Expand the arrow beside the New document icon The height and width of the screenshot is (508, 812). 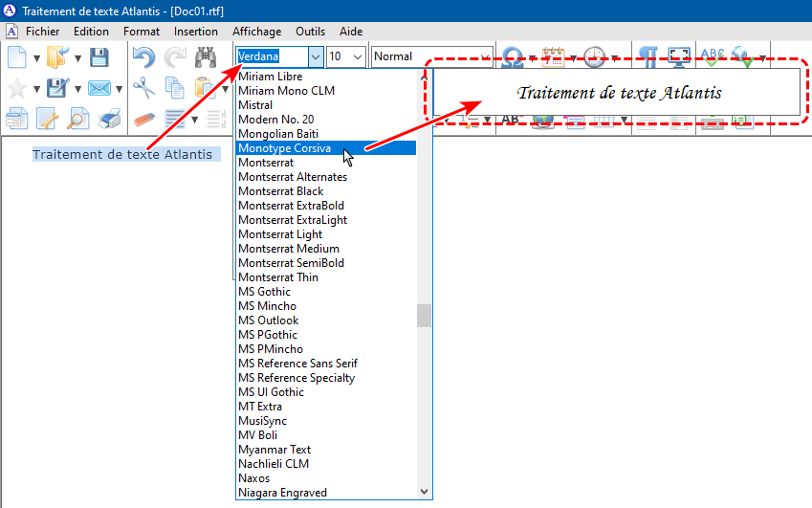click(x=36, y=58)
